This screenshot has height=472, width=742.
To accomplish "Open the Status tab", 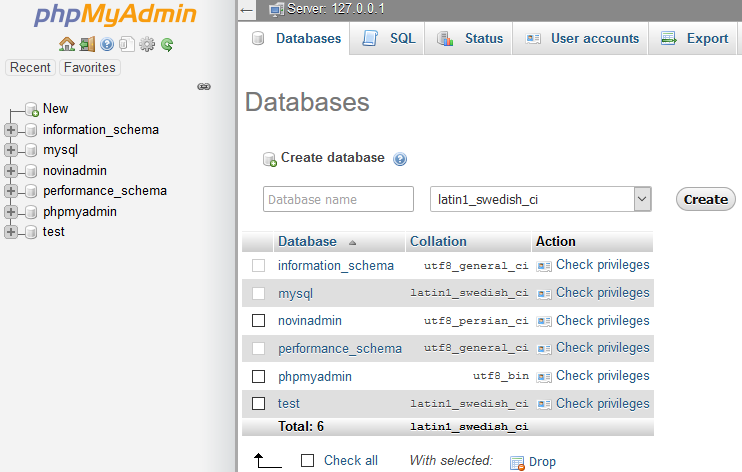I will coord(469,38).
